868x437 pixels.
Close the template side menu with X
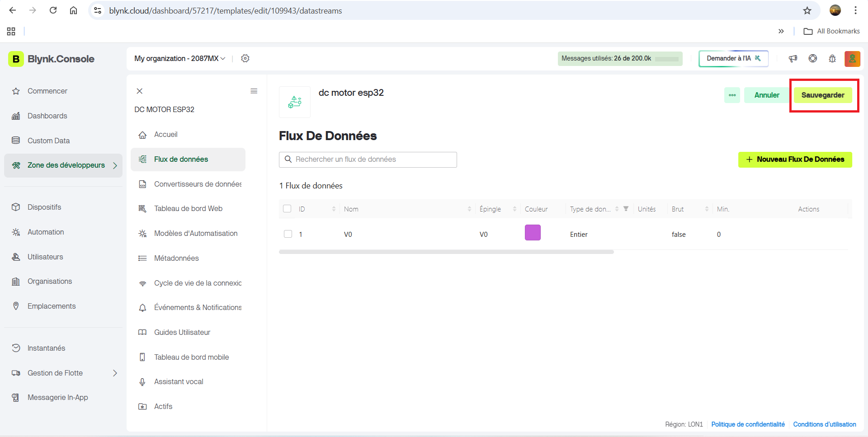(140, 91)
